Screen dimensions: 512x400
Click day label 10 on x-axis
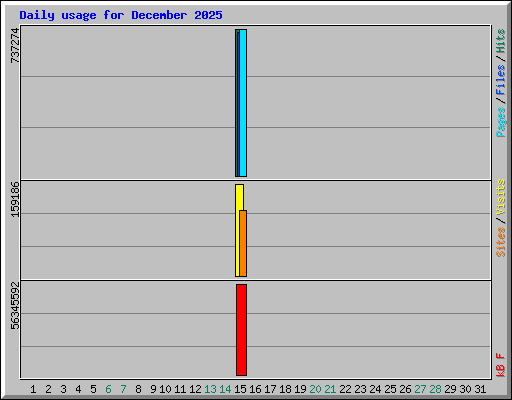click(x=165, y=389)
